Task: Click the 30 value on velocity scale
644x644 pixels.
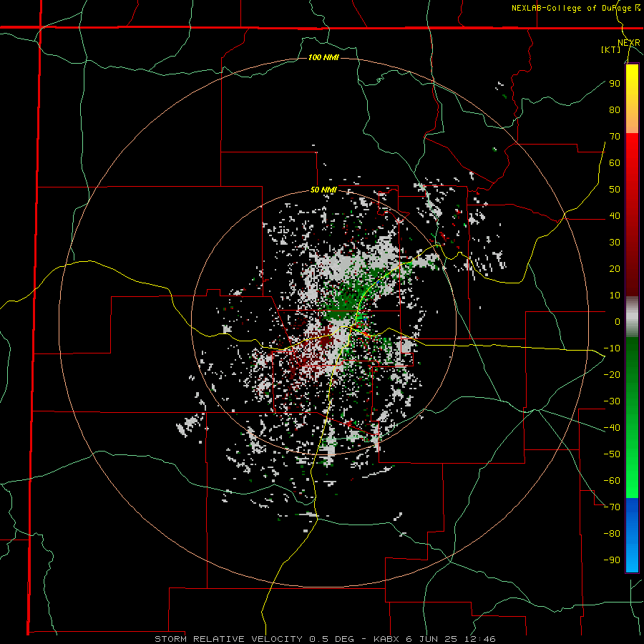Action: 615,243
